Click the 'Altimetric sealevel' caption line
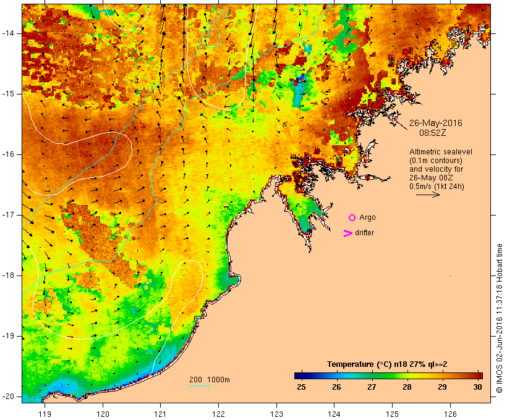 (441, 152)
